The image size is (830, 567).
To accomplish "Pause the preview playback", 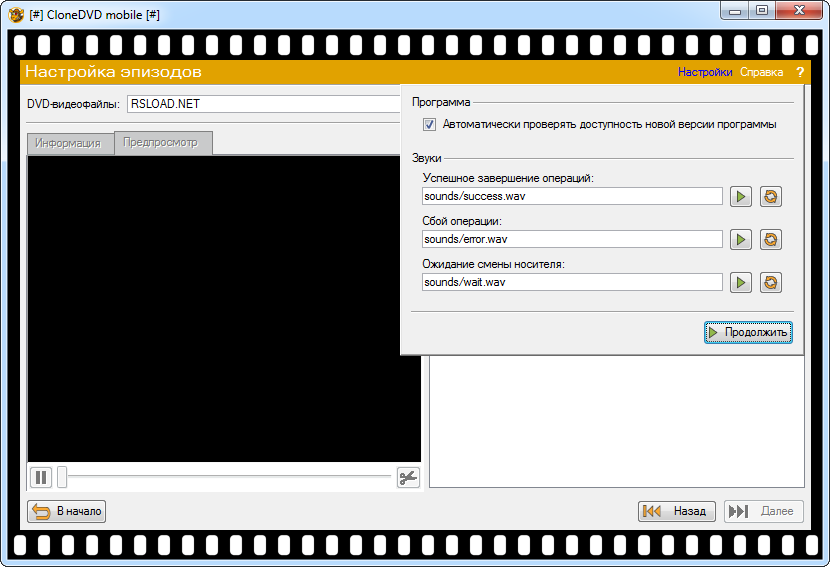I will tap(41, 478).
